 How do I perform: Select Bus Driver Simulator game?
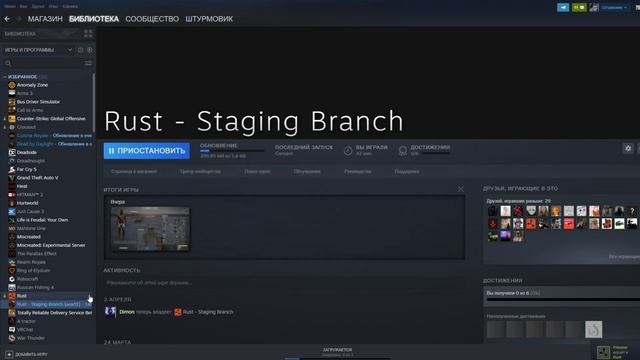point(38,102)
